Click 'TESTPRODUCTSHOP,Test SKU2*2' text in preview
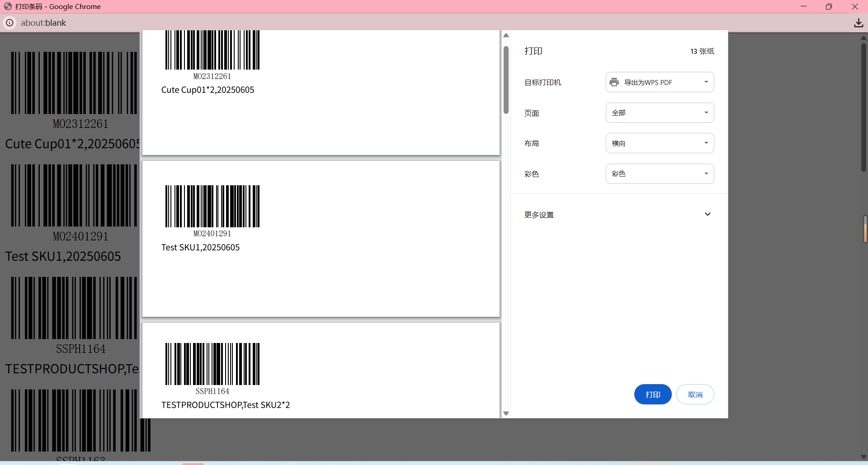This screenshot has height=465, width=868. tap(226, 405)
